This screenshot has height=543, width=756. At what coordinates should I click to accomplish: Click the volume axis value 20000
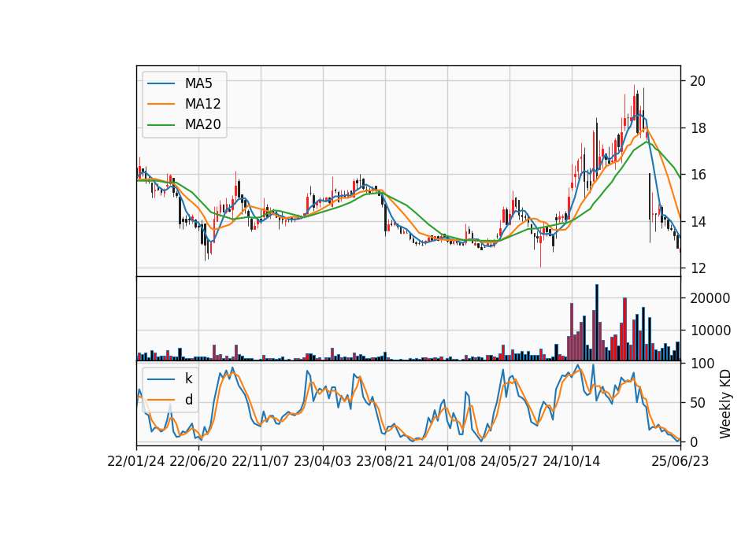[710, 298]
